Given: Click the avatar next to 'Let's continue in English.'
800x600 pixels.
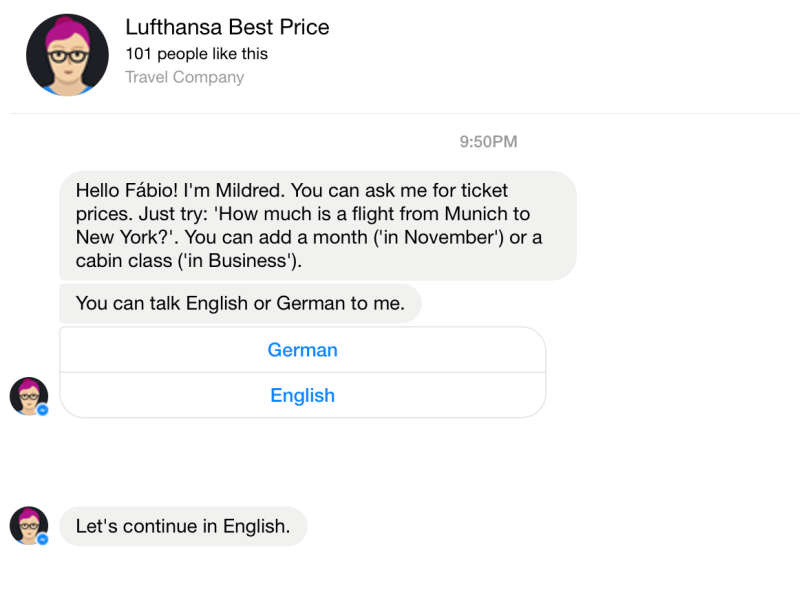Looking at the screenshot, I should 28,524.
